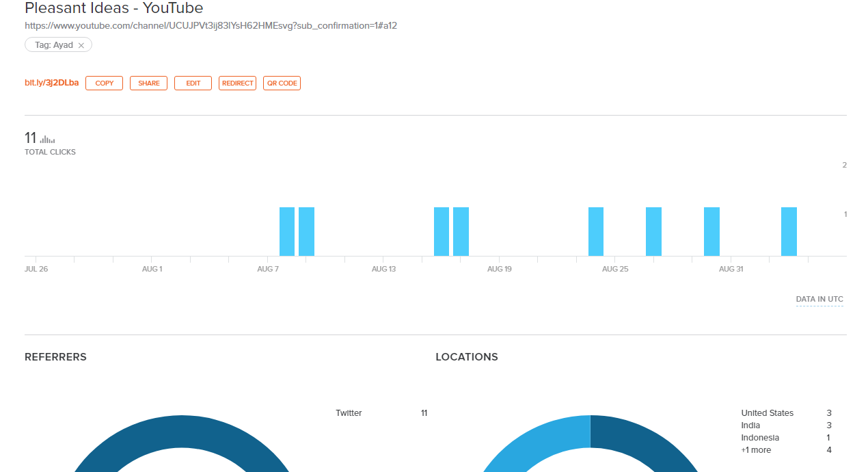This screenshot has height=472, width=868.
Task: Click the AUG 19 axis label
Action: (500, 270)
